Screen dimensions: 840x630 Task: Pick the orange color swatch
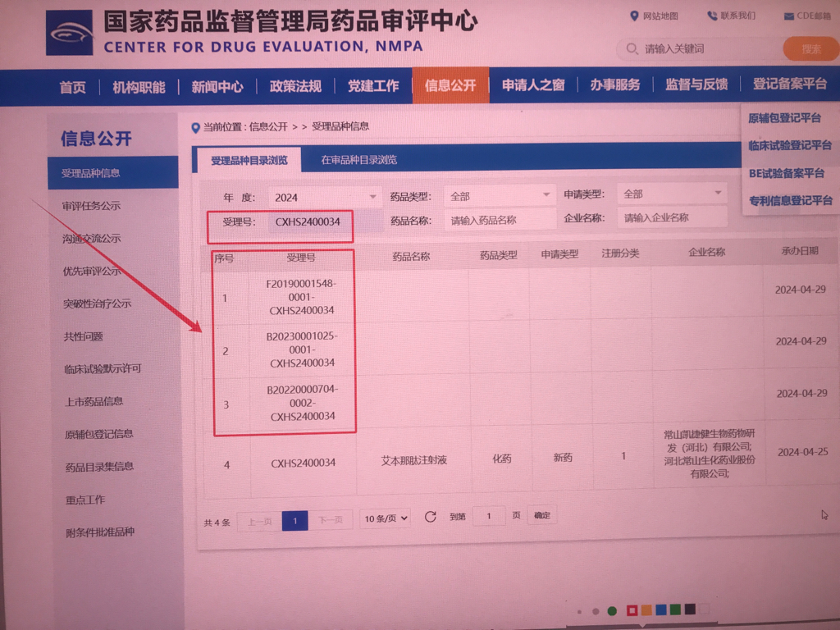point(646,609)
